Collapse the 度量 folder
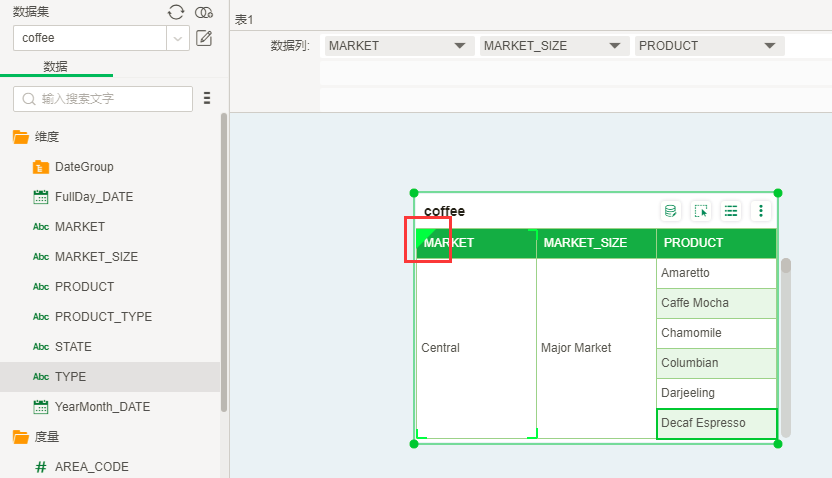Screen dimensions: 832x478 (21, 437)
